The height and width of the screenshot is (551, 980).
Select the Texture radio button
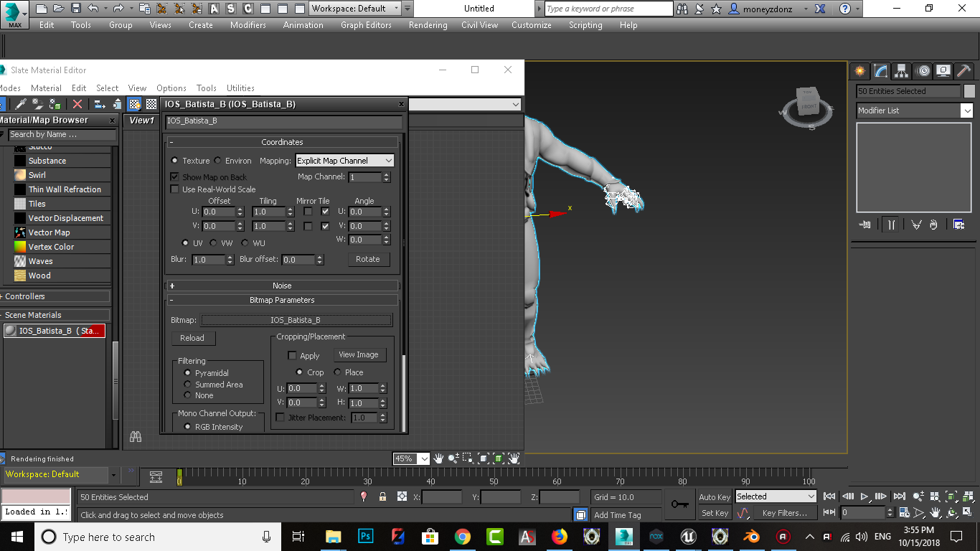[x=174, y=161]
